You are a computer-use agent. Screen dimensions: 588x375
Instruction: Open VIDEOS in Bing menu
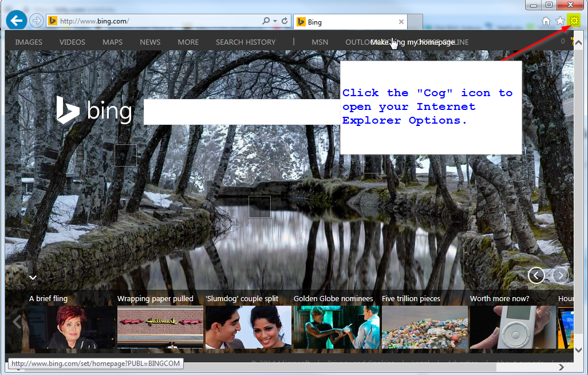click(72, 42)
